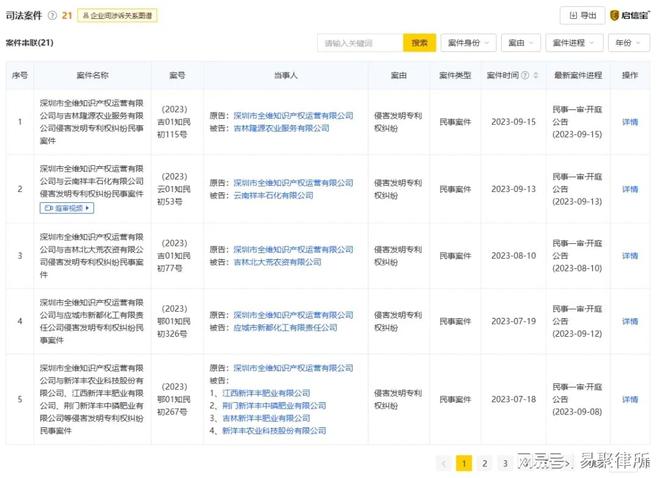This screenshot has width=660, height=478.
Task: Toggle the sort arrows on 案件时间 column
Action: click(536, 75)
